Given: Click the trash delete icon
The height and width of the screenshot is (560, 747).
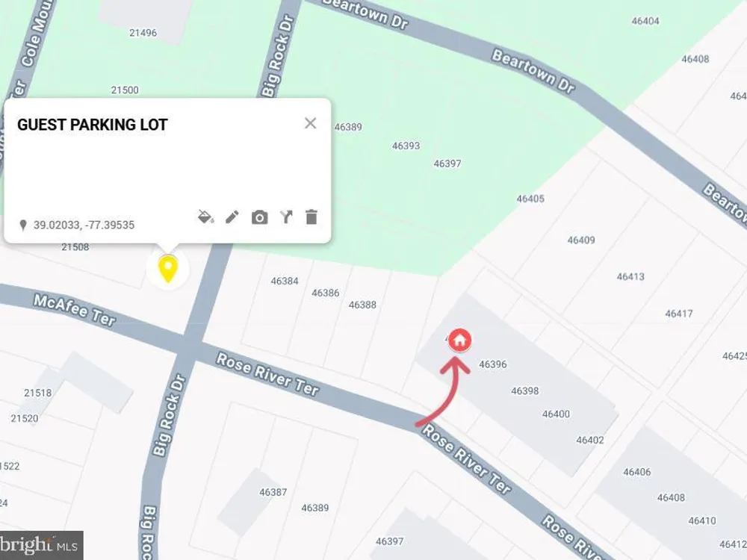Looking at the screenshot, I should pyautogui.click(x=311, y=217).
